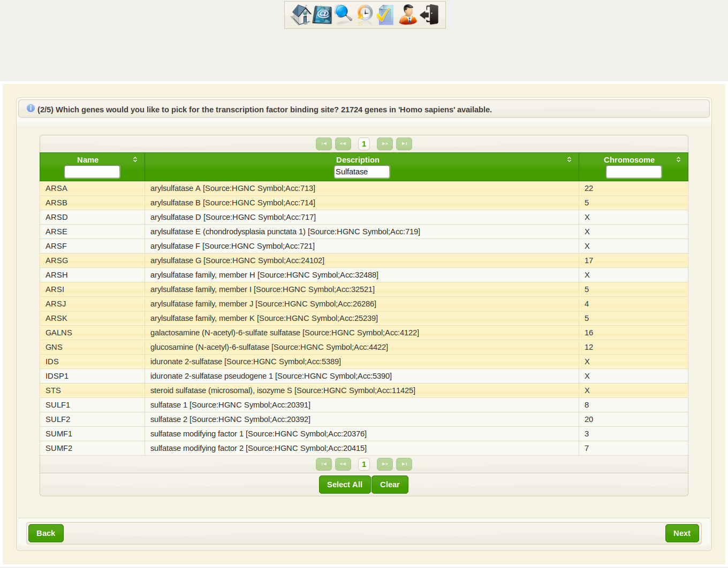Toggle sort order on the Name column
The height and width of the screenshot is (568, 728).
click(135, 159)
